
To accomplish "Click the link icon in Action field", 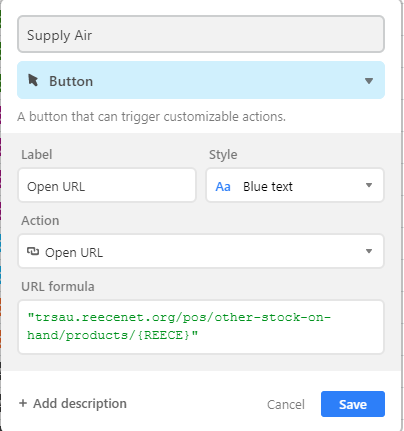I will (x=33, y=251).
